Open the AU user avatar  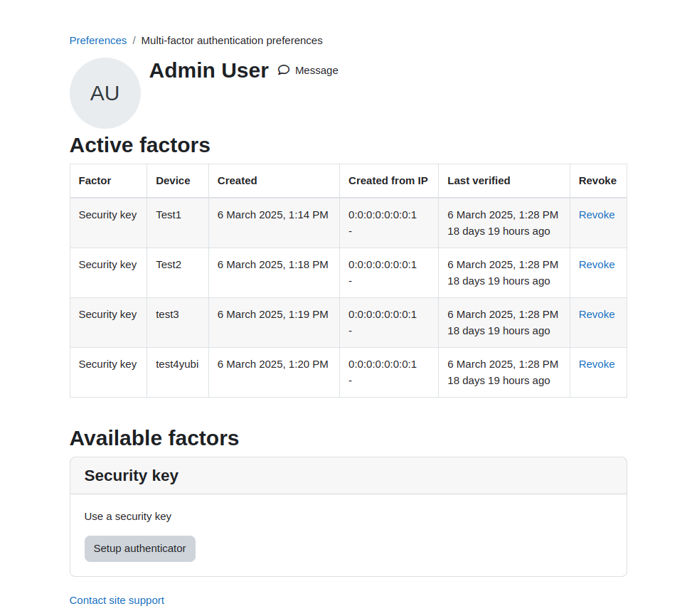tap(105, 93)
